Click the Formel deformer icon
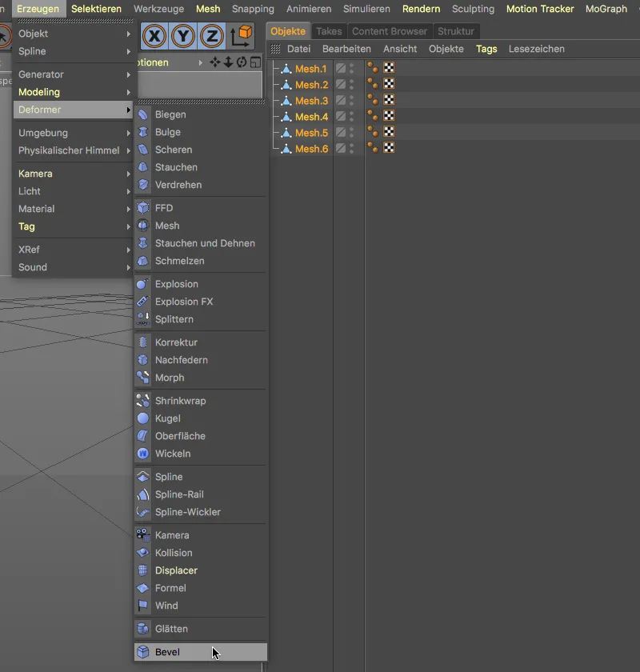 pos(142,587)
